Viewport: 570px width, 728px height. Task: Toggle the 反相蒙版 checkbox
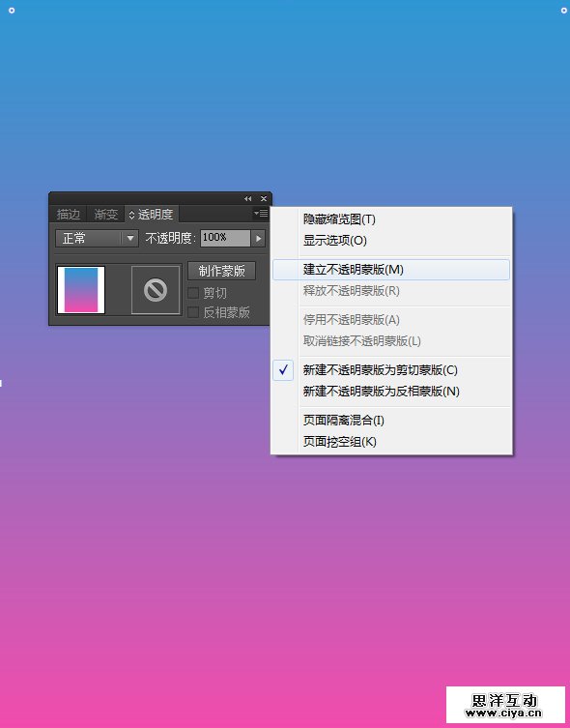point(193,312)
